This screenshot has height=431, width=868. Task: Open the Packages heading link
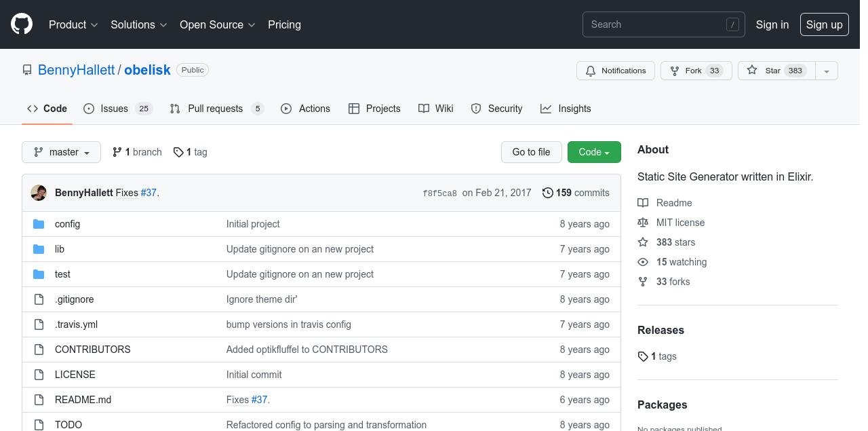(x=662, y=405)
